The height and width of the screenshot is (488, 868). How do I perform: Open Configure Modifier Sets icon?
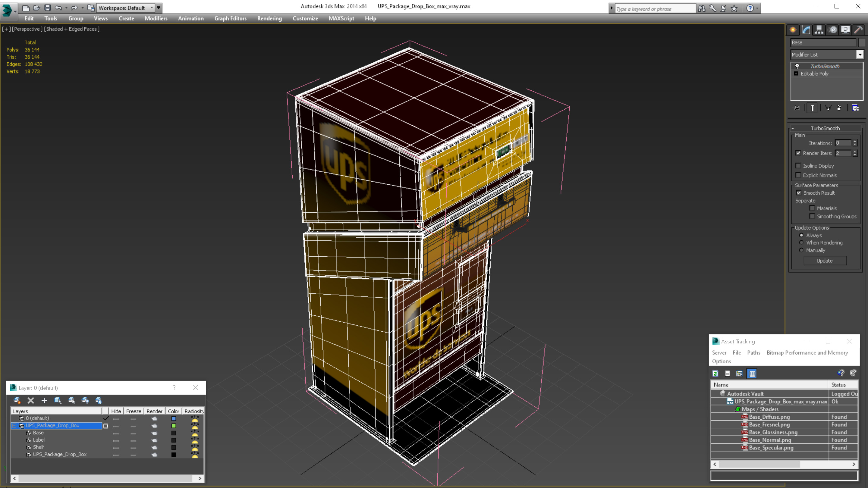pos(855,108)
